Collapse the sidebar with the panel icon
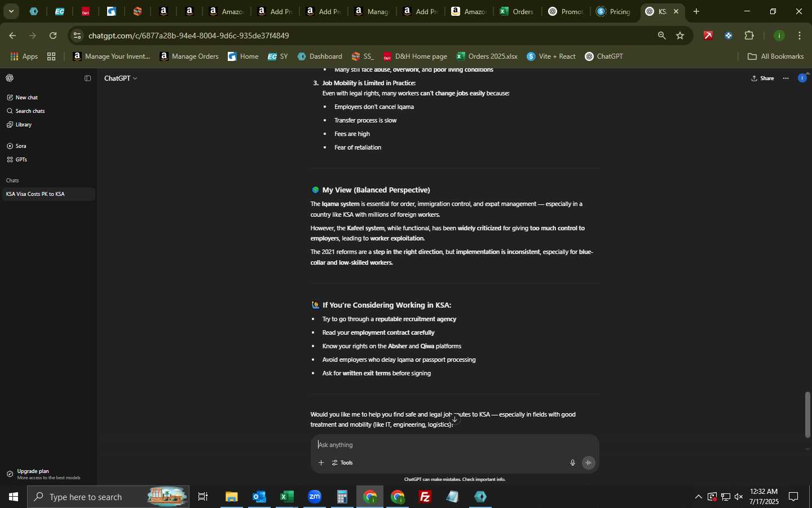The height and width of the screenshot is (508, 812). (87, 78)
